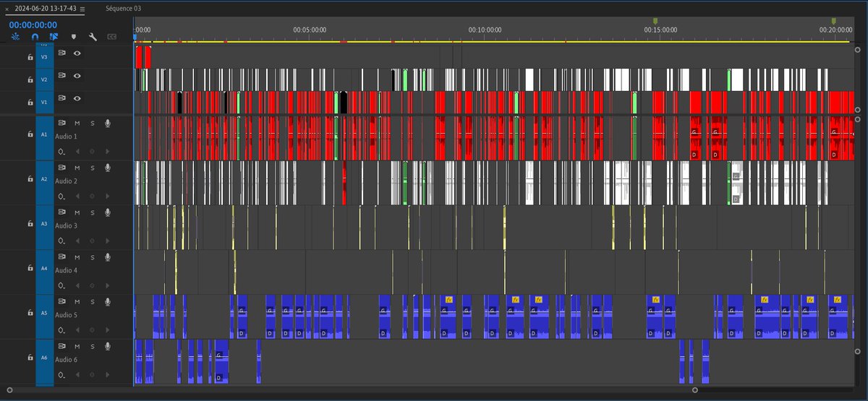Target track A1 header label
868x401 pixels.
(x=44, y=134)
